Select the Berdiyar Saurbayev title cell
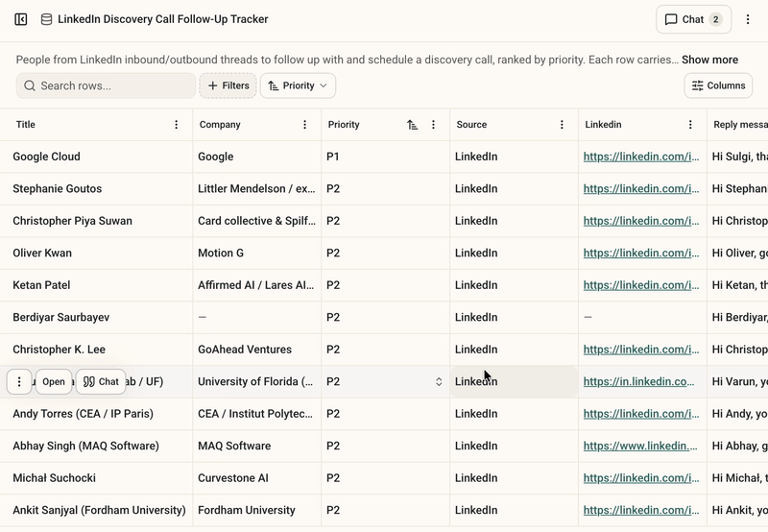768x532 pixels. click(97, 318)
